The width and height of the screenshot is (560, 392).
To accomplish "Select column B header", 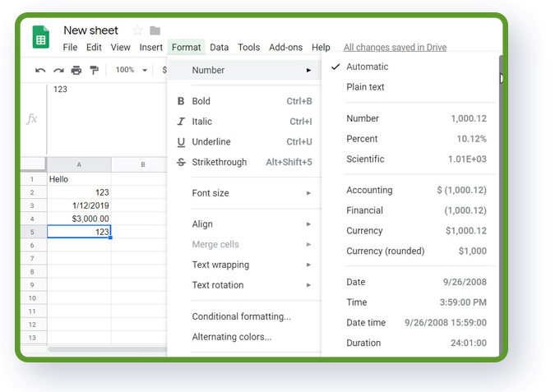I will click(x=139, y=164).
